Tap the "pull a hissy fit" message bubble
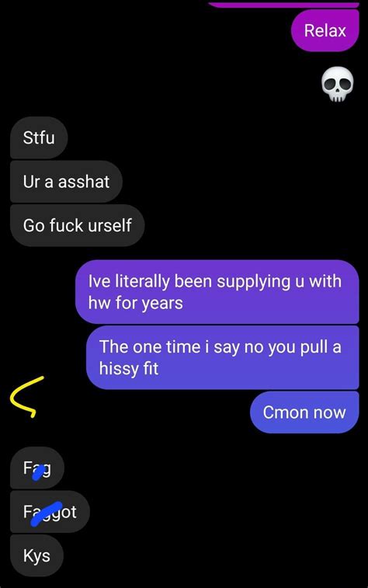Viewport: 368px width, 588px height. [222, 357]
